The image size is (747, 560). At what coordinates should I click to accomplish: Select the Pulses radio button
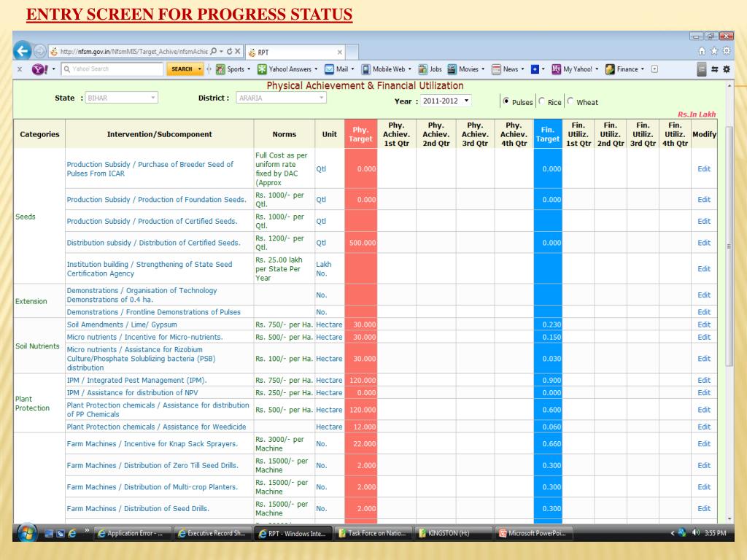506,101
